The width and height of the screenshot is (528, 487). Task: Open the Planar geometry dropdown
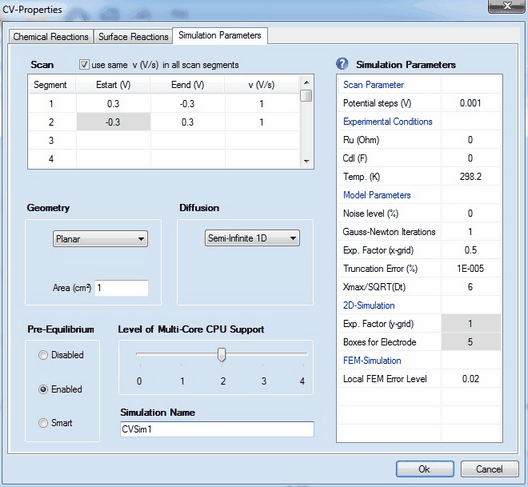[x=100, y=239]
